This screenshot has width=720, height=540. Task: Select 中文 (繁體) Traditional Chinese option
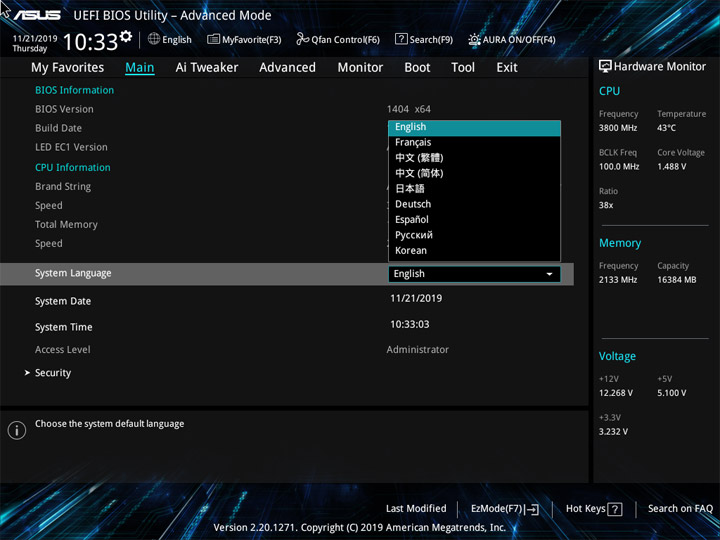click(x=474, y=158)
